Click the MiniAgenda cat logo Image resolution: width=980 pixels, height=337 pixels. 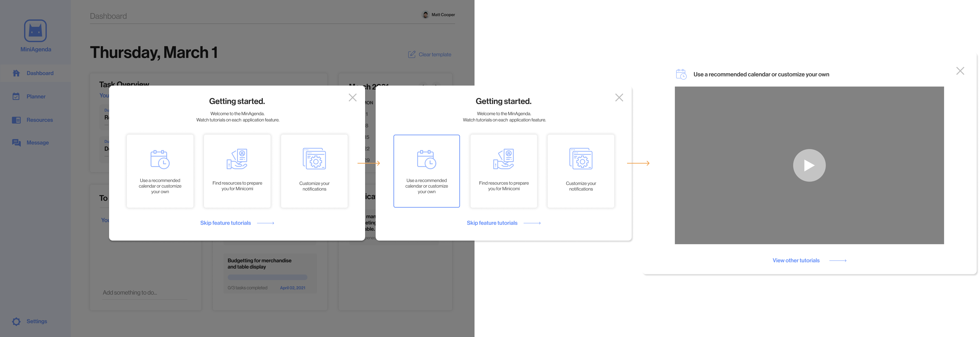pos(35,31)
